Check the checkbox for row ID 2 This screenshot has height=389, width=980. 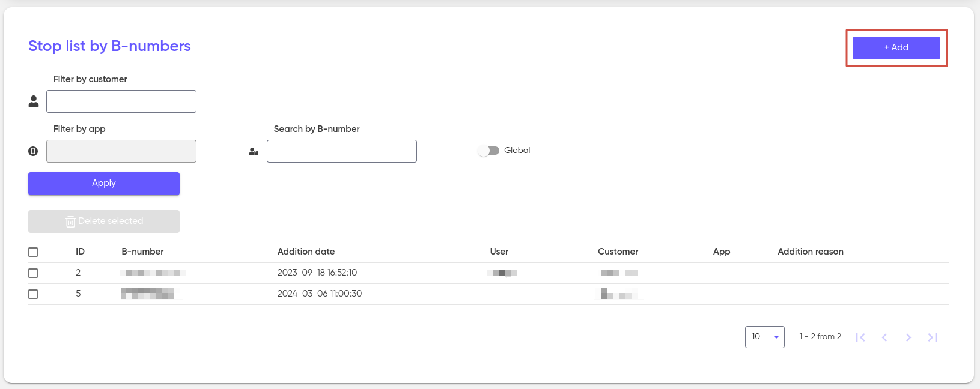[x=33, y=273]
